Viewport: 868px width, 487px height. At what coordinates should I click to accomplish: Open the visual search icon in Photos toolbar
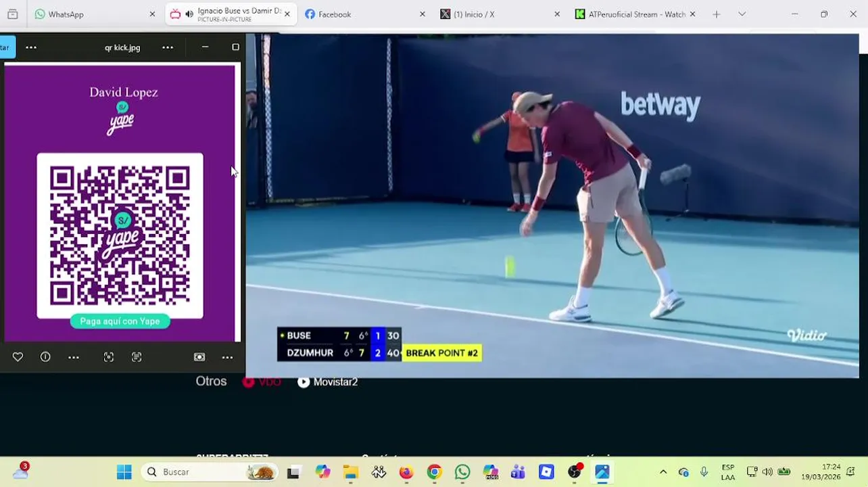109,357
